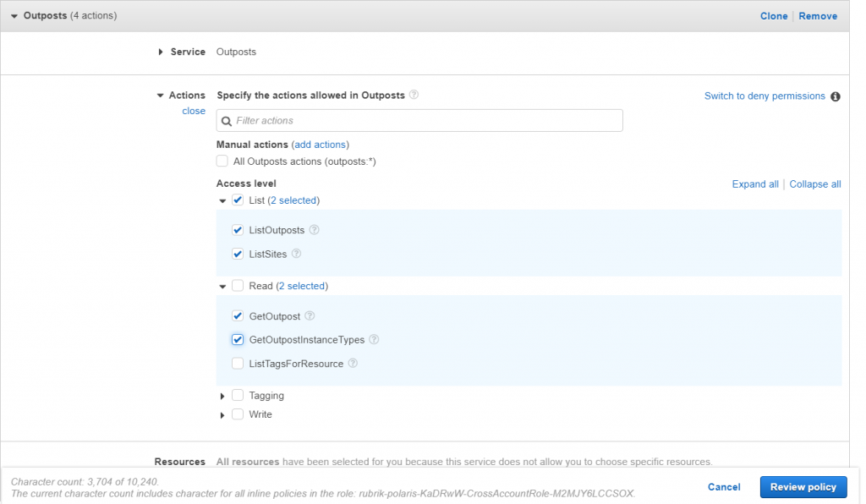Expand the Write access level

222,415
